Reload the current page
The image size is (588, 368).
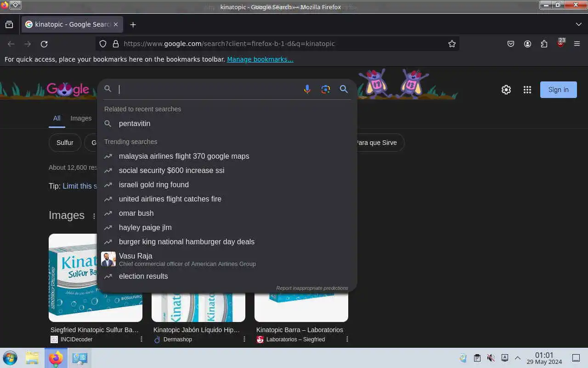(44, 44)
